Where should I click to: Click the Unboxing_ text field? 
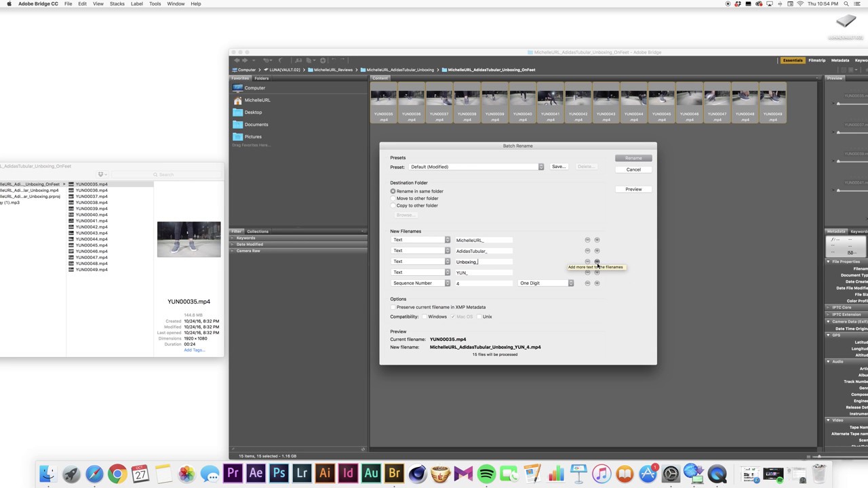(484, 262)
